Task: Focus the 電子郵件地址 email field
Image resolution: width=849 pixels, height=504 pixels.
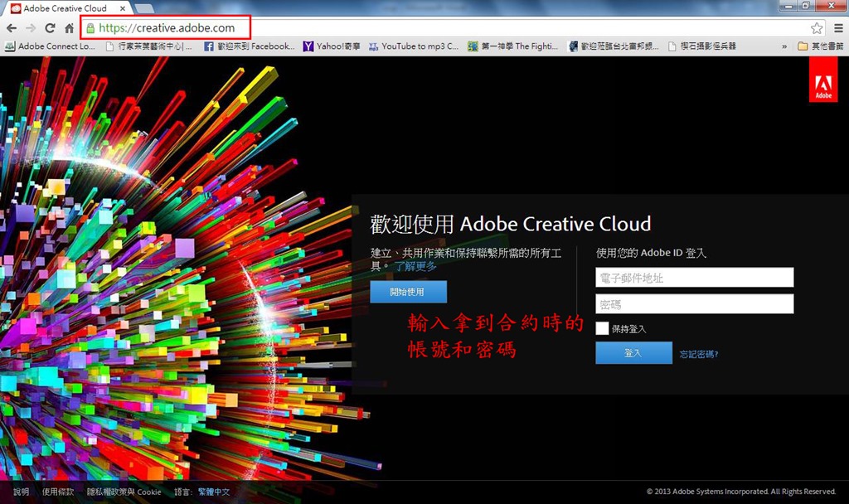Action: pyautogui.click(x=695, y=278)
